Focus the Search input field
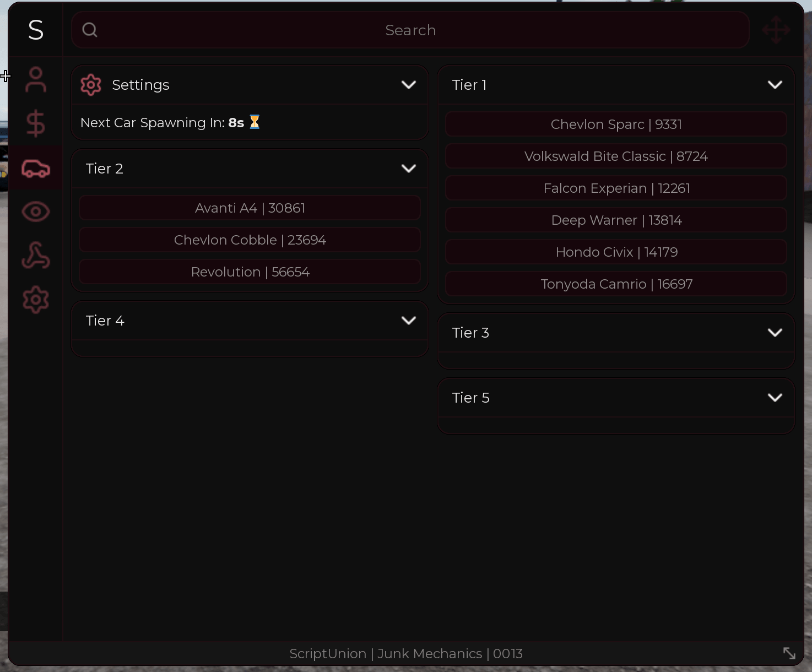812x672 pixels. coord(410,30)
